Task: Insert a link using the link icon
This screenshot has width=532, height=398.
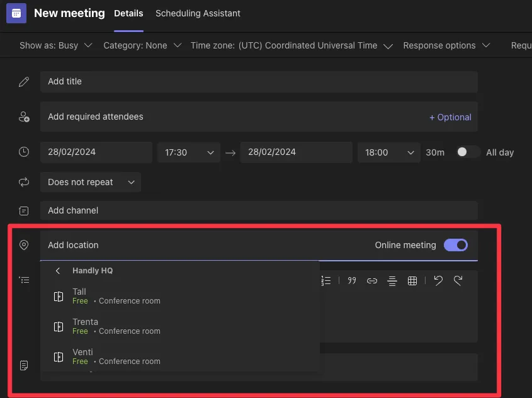Action: [x=372, y=281]
